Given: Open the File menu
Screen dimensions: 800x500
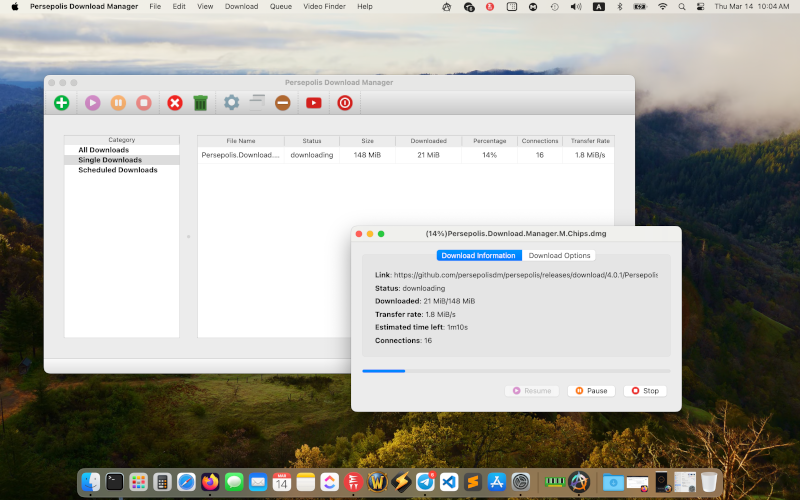Looking at the screenshot, I should coord(155,7).
